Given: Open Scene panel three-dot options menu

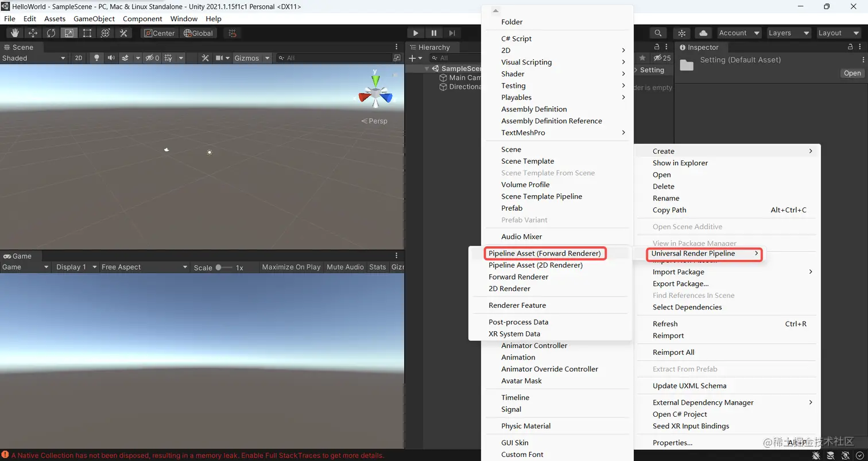Looking at the screenshot, I should [396, 47].
